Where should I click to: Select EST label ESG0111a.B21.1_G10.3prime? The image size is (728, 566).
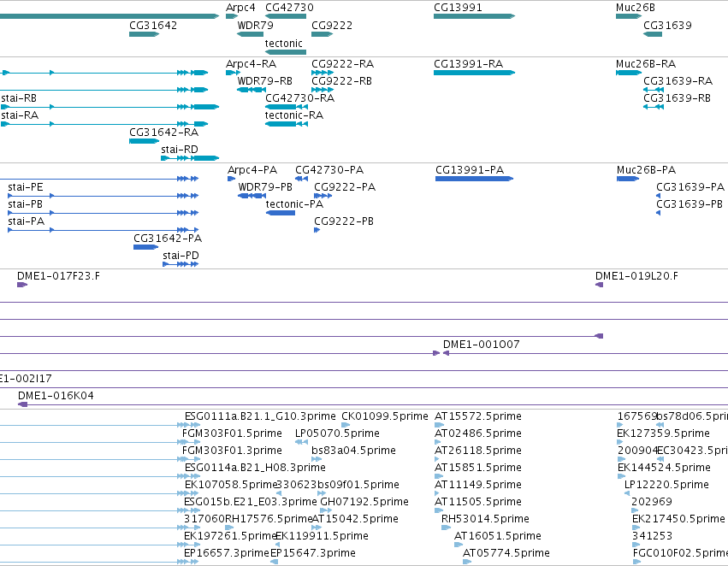tap(260, 416)
